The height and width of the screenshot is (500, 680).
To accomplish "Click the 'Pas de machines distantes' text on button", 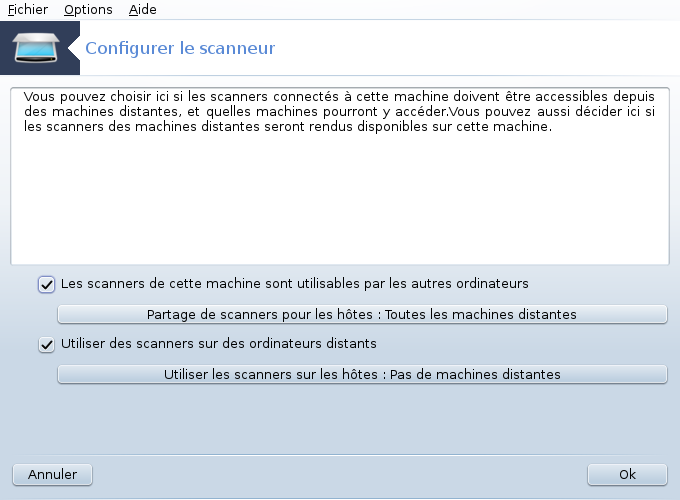I will coord(475,374).
